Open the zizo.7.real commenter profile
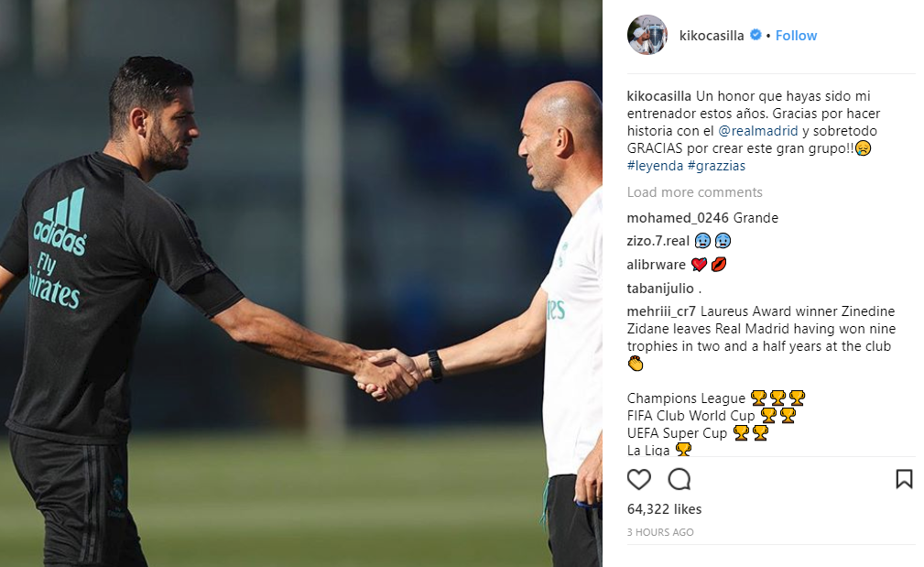Screen dimensions: 924x567 point(658,241)
